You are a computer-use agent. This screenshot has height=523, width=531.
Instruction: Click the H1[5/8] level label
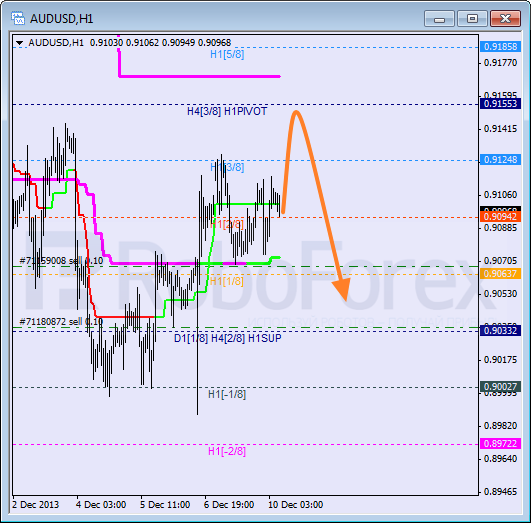[x=227, y=54]
